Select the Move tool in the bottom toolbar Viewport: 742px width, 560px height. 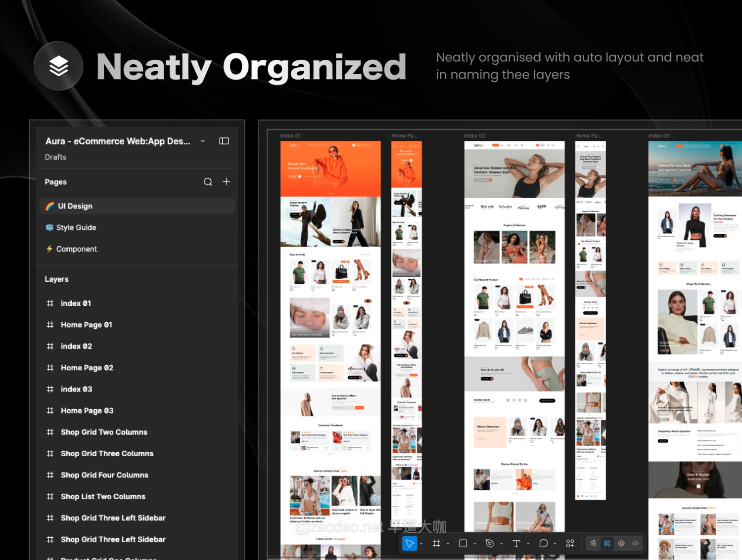(x=410, y=544)
